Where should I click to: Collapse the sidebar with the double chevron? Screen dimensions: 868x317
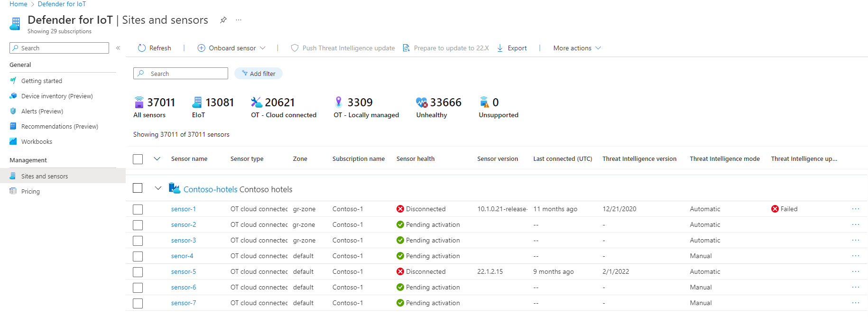point(118,48)
